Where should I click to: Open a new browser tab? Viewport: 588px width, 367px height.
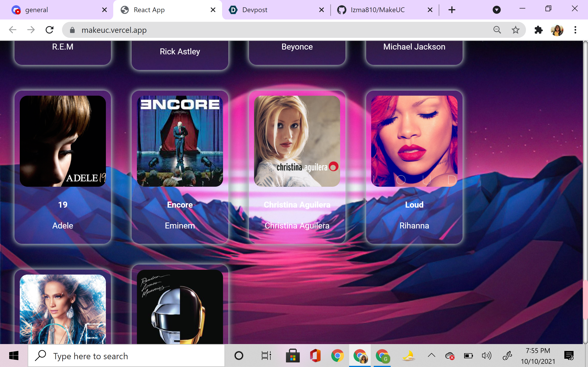click(x=452, y=10)
